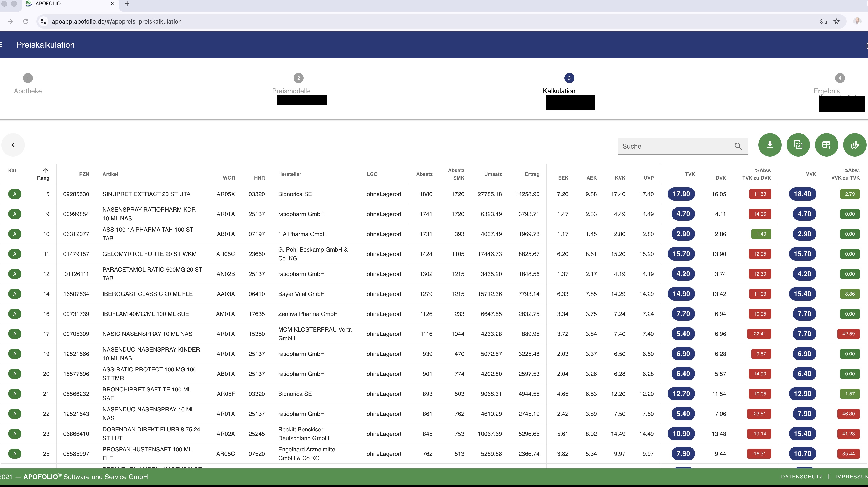Click the green download button
The width and height of the screenshot is (868, 487).
coord(770,145)
